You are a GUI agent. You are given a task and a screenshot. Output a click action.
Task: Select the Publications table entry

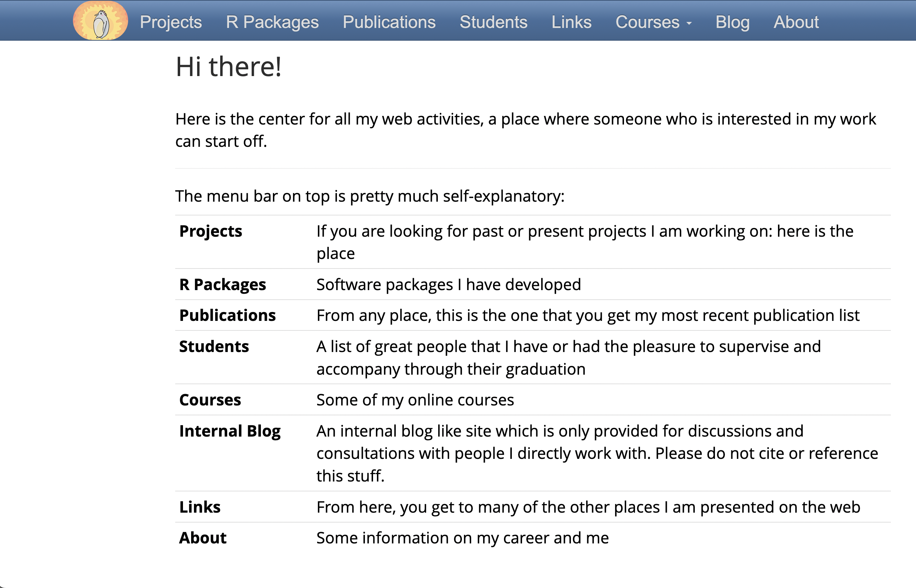227,315
